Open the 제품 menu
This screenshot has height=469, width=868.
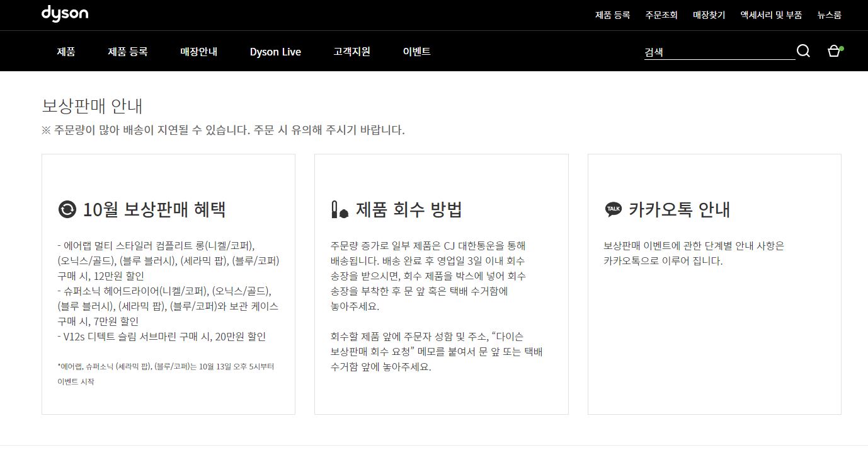[x=66, y=52]
